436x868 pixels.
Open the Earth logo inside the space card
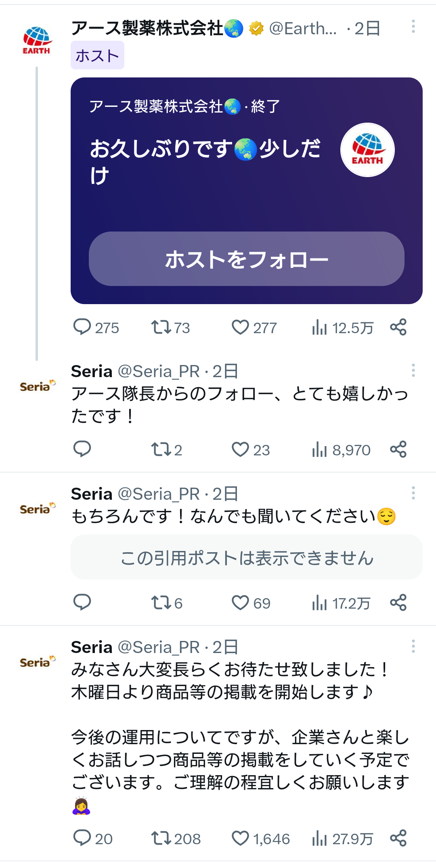click(367, 150)
